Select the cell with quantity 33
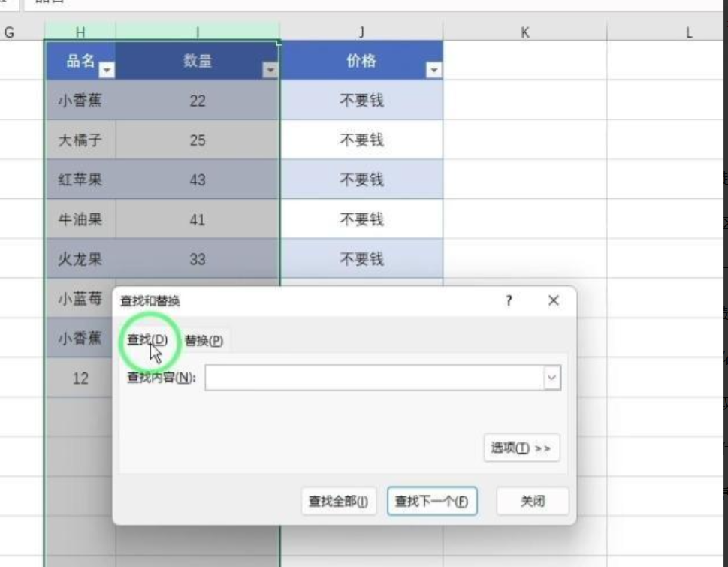The image size is (728, 567). (198, 259)
